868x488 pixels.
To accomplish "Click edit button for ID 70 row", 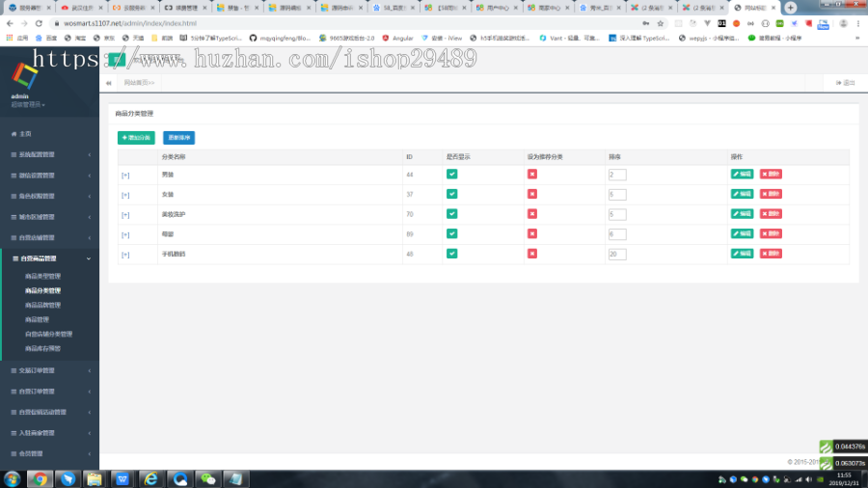I will pos(742,214).
